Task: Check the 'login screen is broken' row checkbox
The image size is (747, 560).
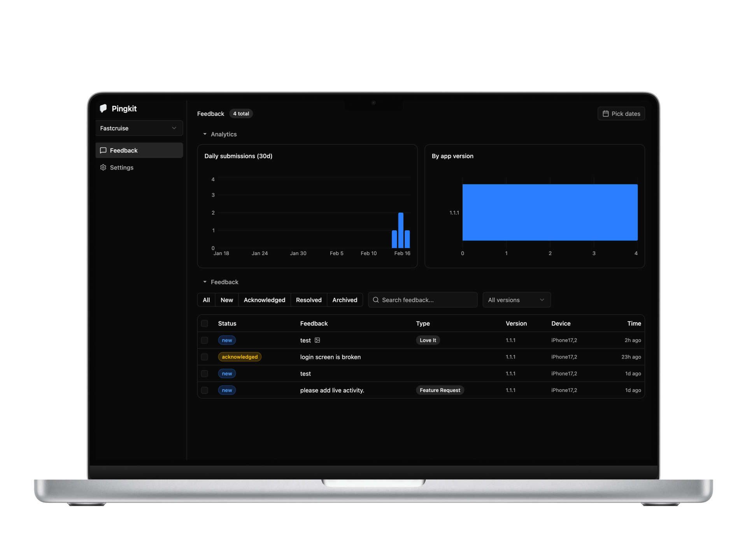Action: click(x=204, y=357)
